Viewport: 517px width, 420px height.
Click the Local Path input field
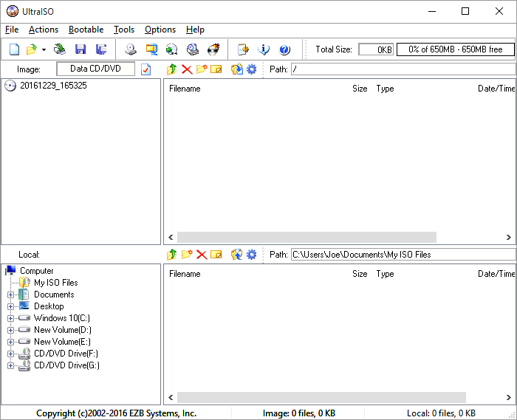point(403,255)
